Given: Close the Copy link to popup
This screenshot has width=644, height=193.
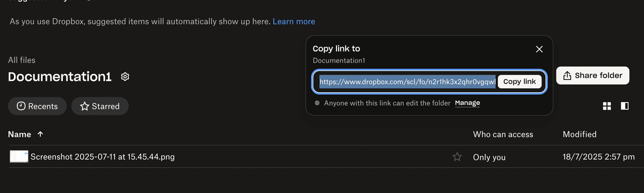Looking at the screenshot, I should pyautogui.click(x=539, y=49).
